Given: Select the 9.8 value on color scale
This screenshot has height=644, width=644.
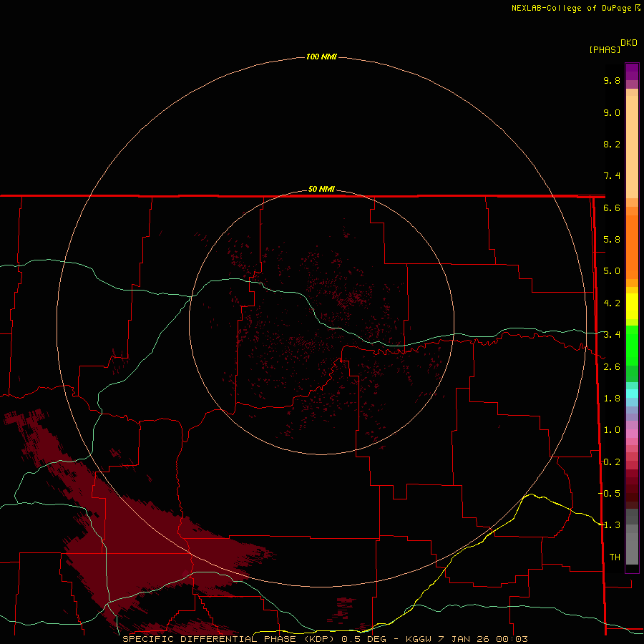Looking at the screenshot, I should click(x=612, y=80).
